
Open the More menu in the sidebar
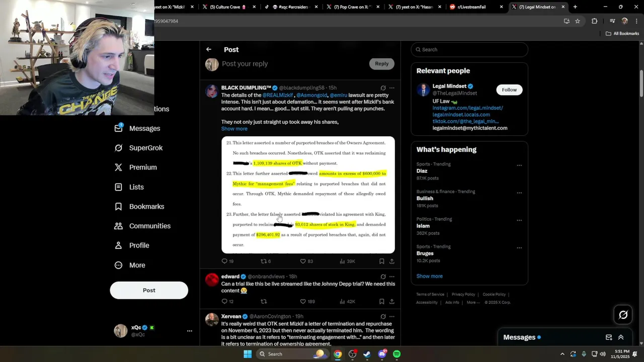(130, 265)
